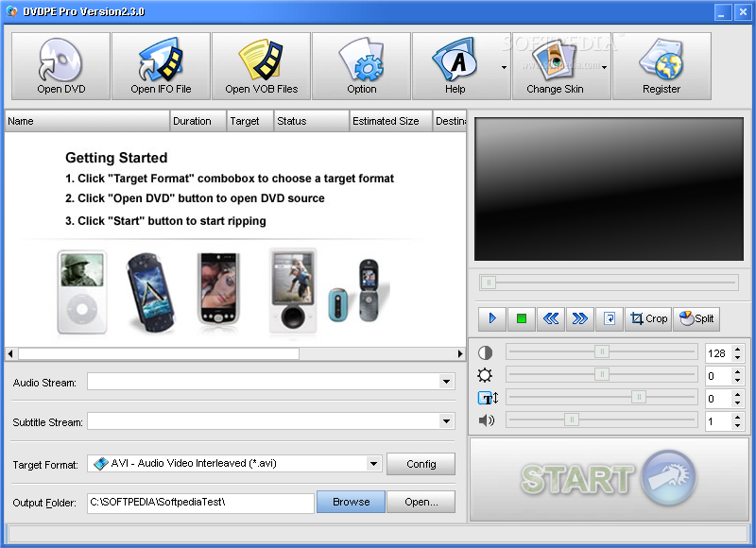Fast-forward preview with the double-right arrows

click(580, 318)
